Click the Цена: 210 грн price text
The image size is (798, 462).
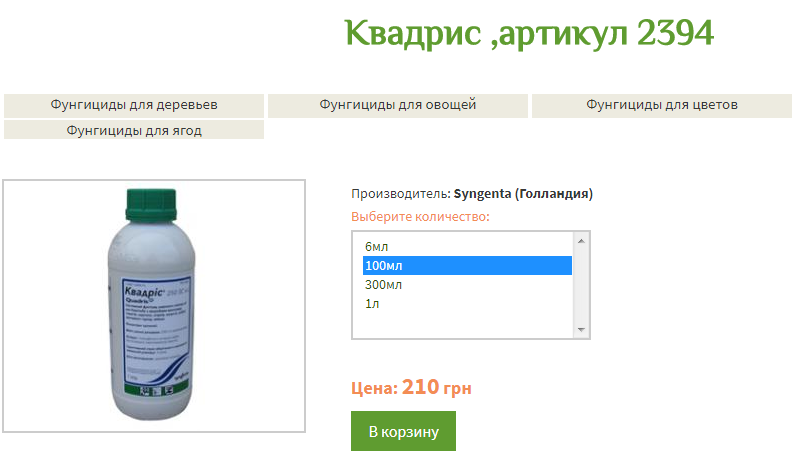(411, 388)
